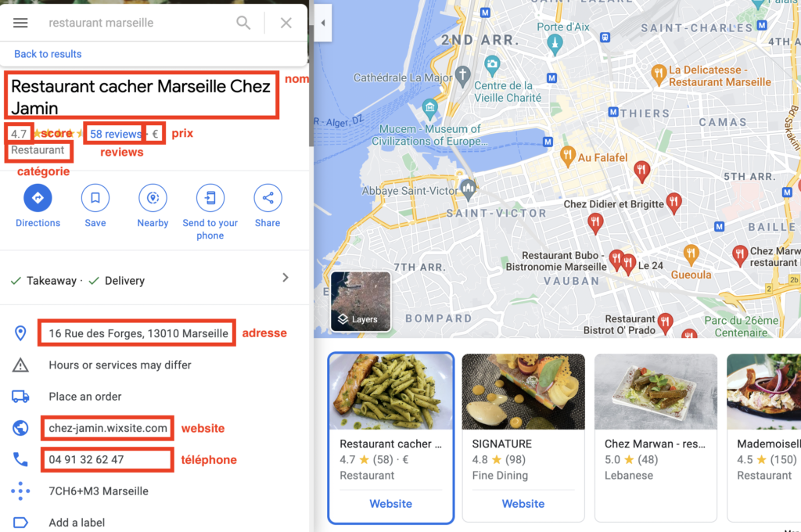
Task: Click inside the restaurant marseille search field
Action: [138, 23]
